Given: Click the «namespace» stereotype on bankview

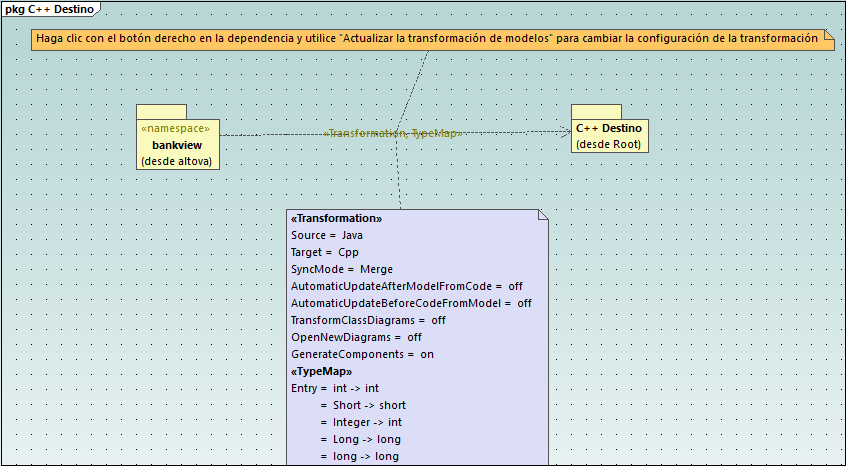Looking at the screenshot, I should point(176,129).
